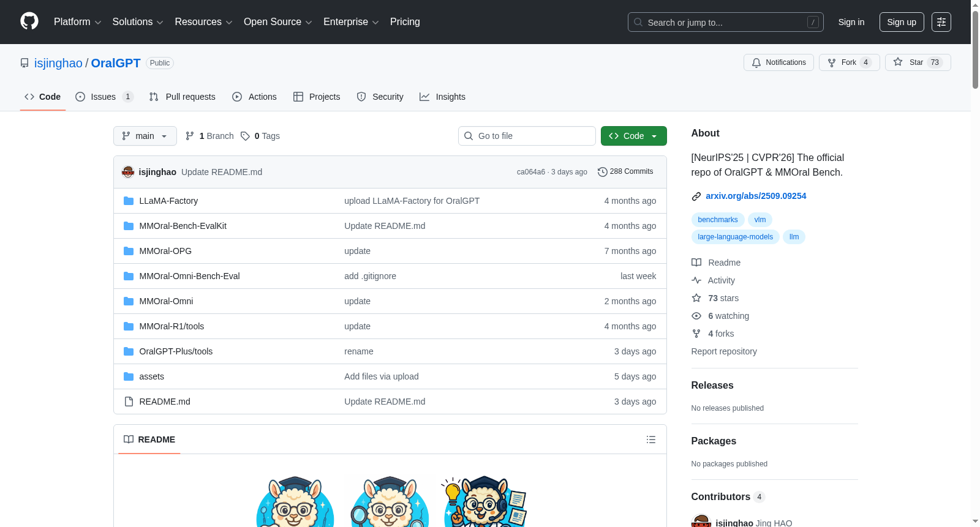The height and width of the screenshot is (527, 980).
Task: Expand the Platform menu
Action: coord(77,22)
